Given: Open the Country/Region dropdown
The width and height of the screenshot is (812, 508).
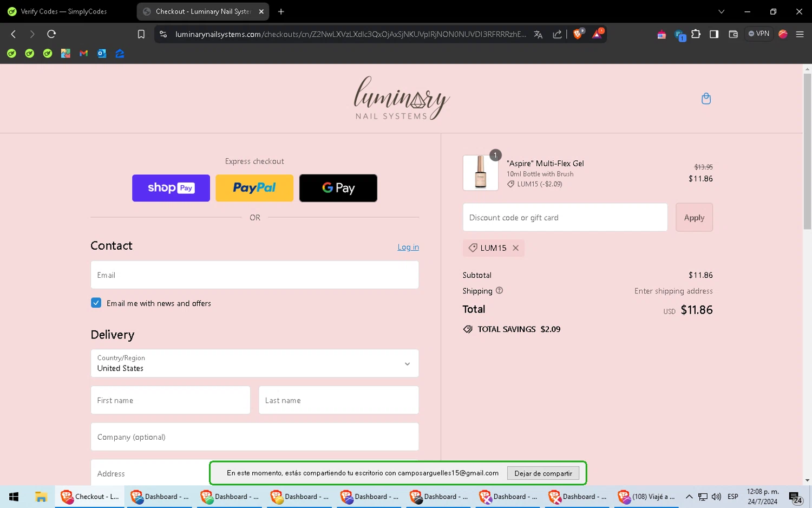Looking at the screenshot, I should click(254, 363).
